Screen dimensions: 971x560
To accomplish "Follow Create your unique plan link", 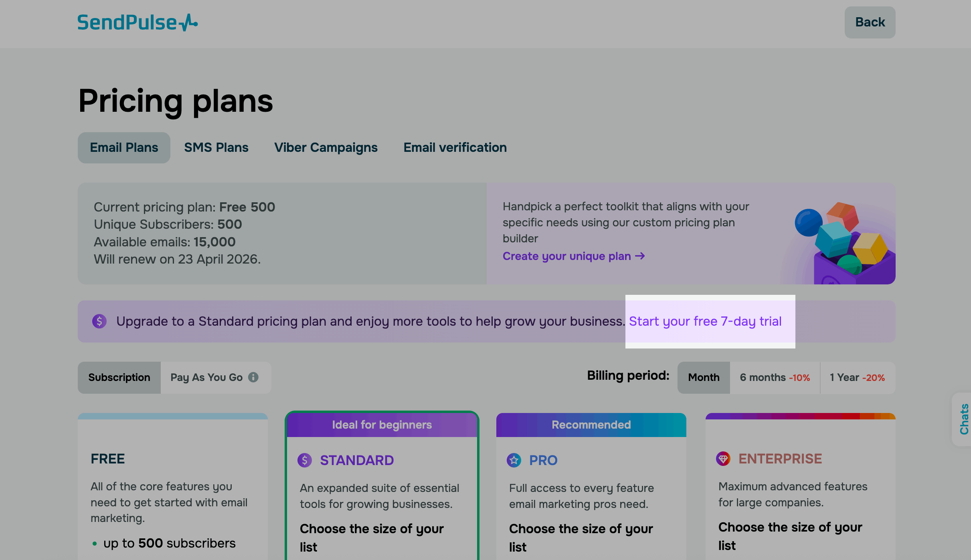I will click(573, 256).
